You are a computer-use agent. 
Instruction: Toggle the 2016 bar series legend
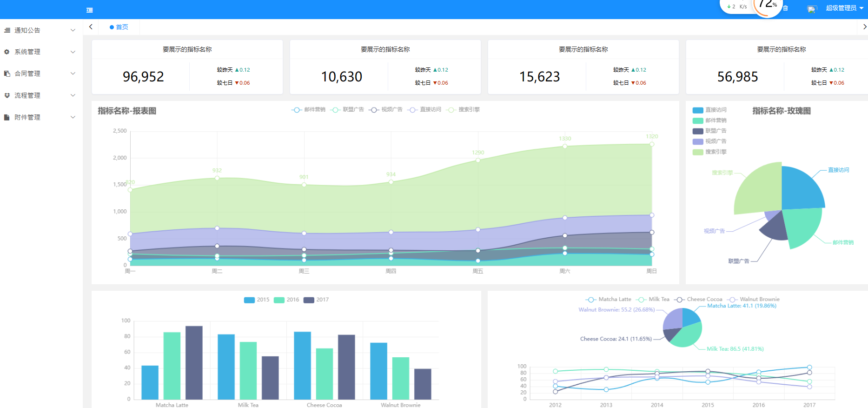pos(286,300)
